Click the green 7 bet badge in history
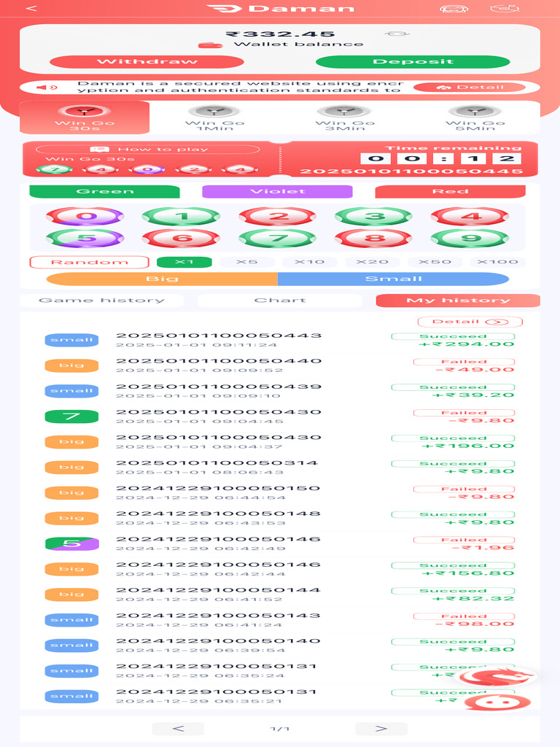The image size is (560, 747). coord(71,417)
